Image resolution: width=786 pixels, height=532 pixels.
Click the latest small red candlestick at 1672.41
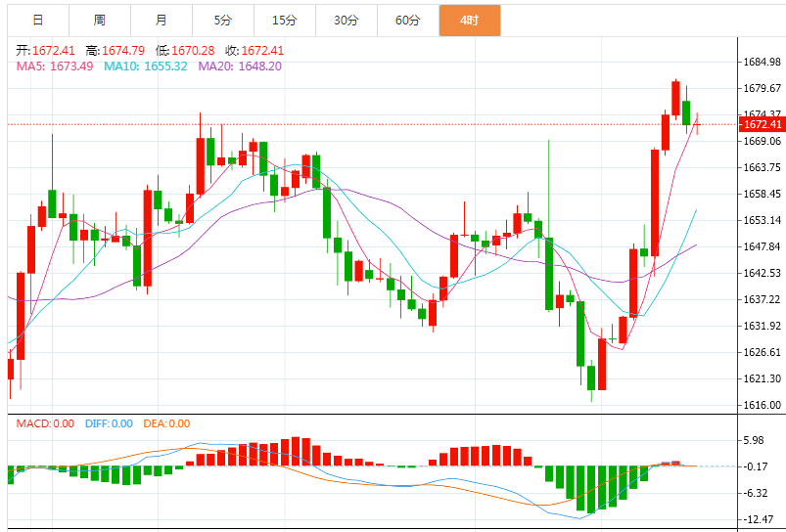(x=697, y=124)
